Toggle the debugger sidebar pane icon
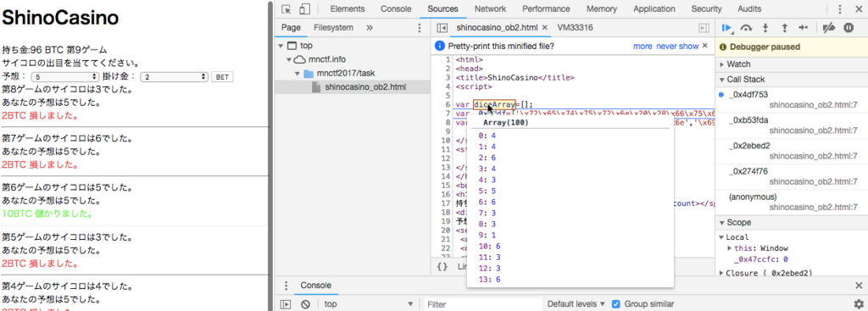Viewport: 868px width, 311px height. pyautogui.click(x=704, y=27)
